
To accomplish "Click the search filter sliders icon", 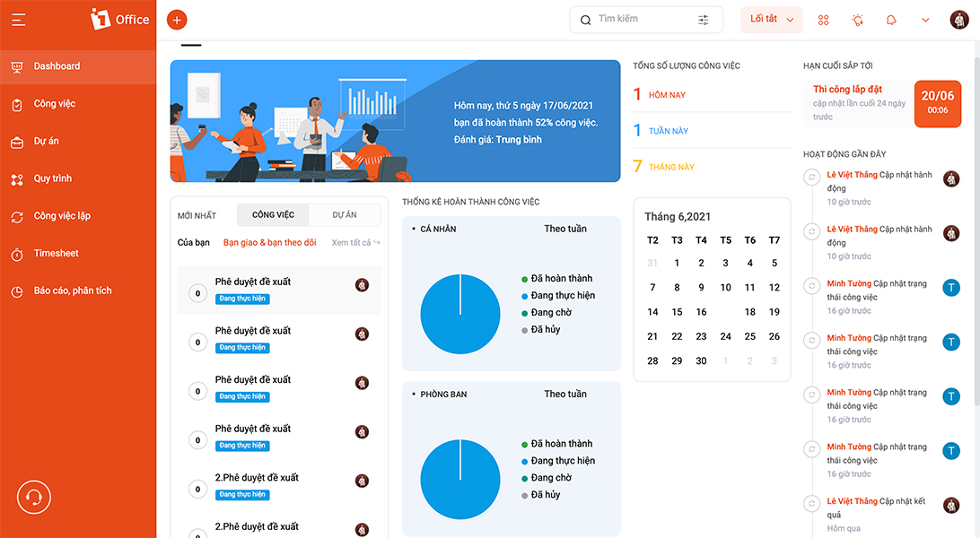I will click(703, 20).
